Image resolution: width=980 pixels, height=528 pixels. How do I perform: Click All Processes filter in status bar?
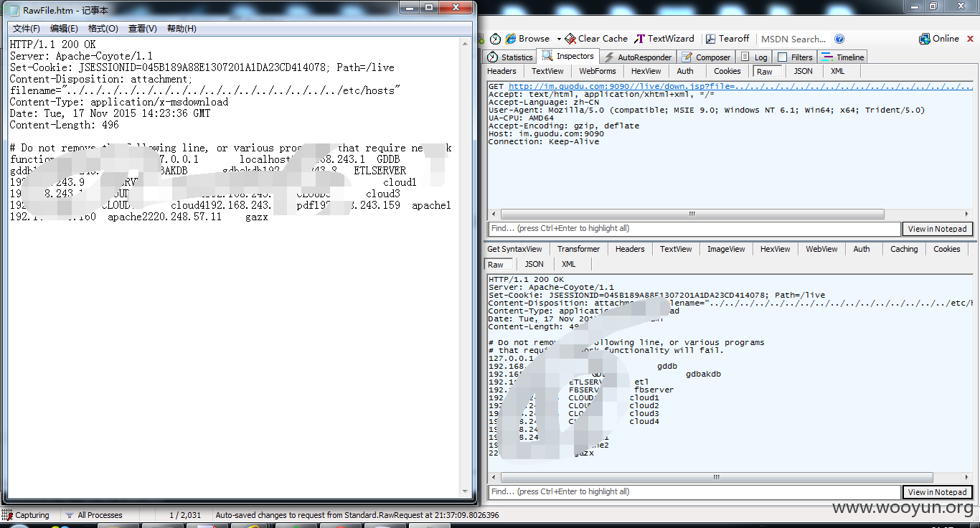(94, 515)
